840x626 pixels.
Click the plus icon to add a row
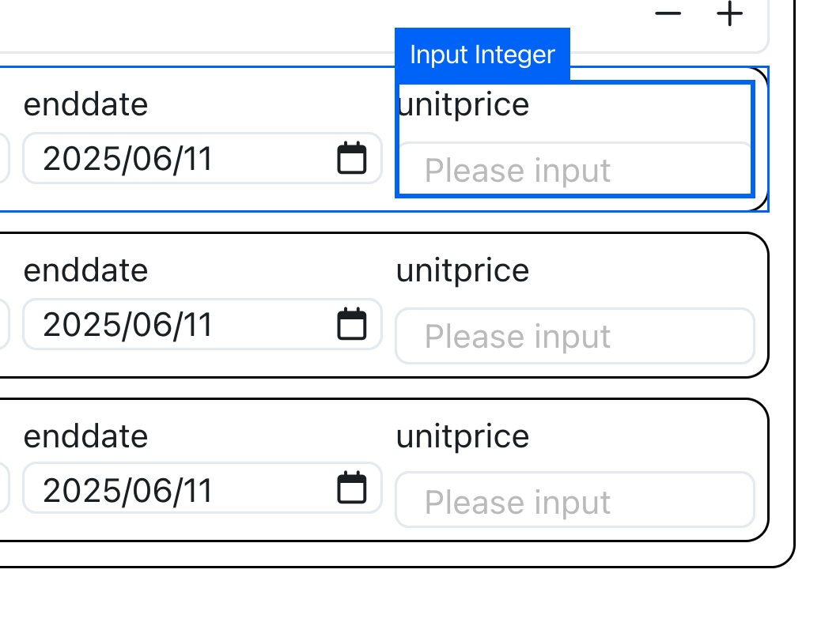(729, 13)
